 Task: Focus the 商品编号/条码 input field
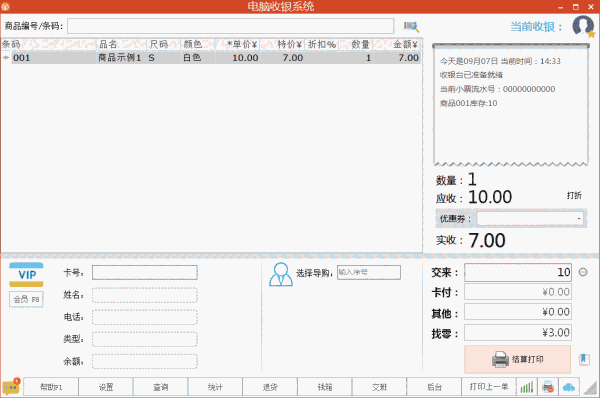click(231, 26)
